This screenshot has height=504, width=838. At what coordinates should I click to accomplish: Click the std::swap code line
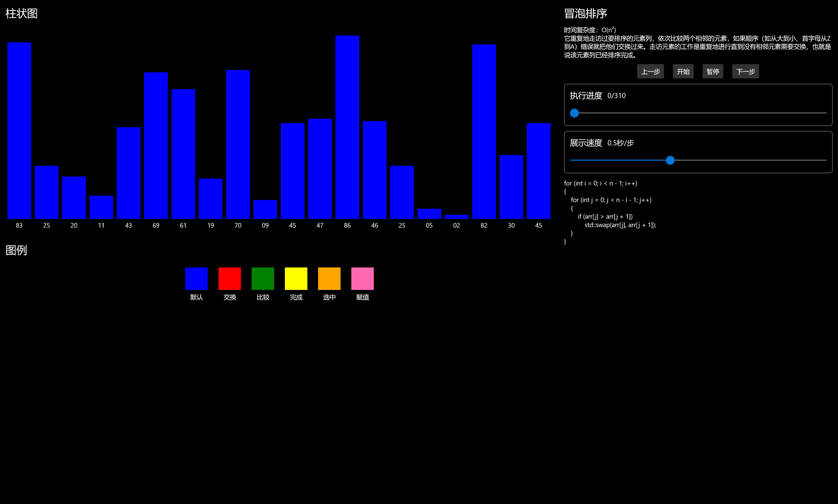click(620, 225)
